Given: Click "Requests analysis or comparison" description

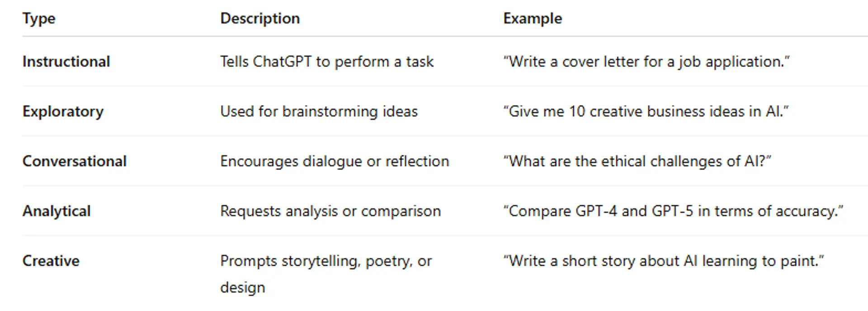Looking at the screenshot, I should (330, 211).
